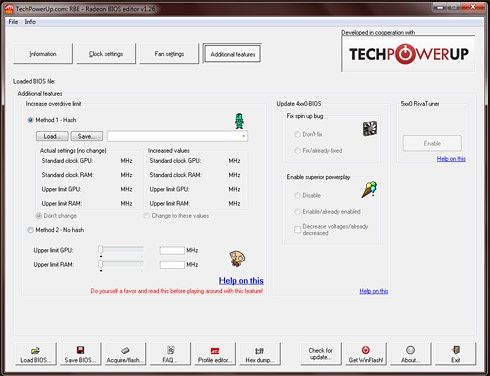490x376 pixels.
Task: Click the Enable button for RivaTuner
Action: click(x=432, y=143)
